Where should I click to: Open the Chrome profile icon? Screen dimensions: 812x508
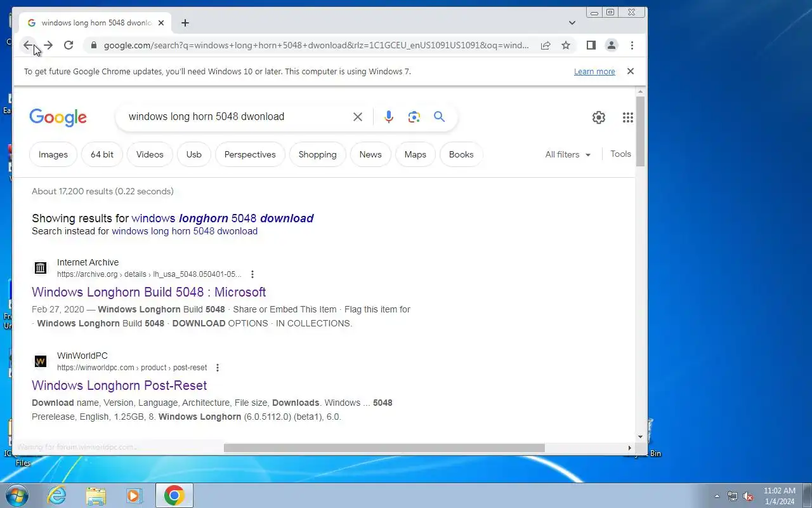click(612, 45)
